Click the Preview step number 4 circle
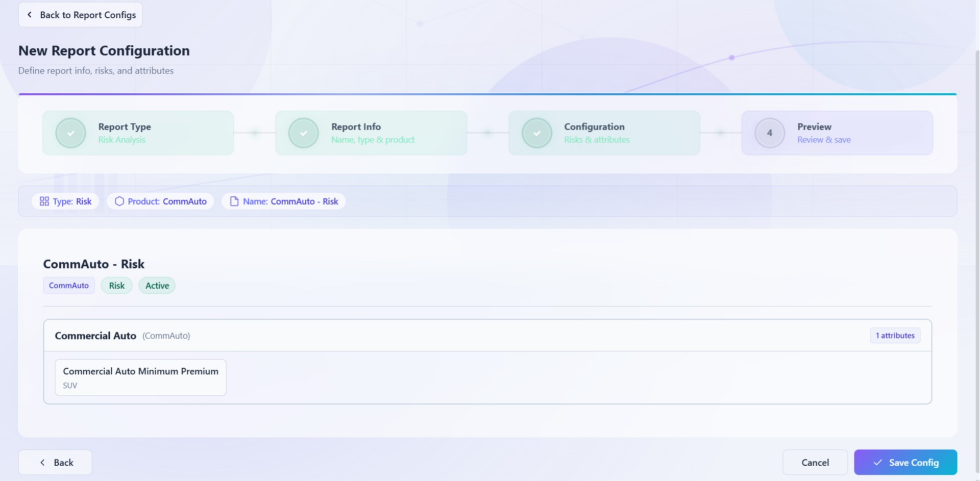This screenshot has width=980, height=481. click(770, 133)
